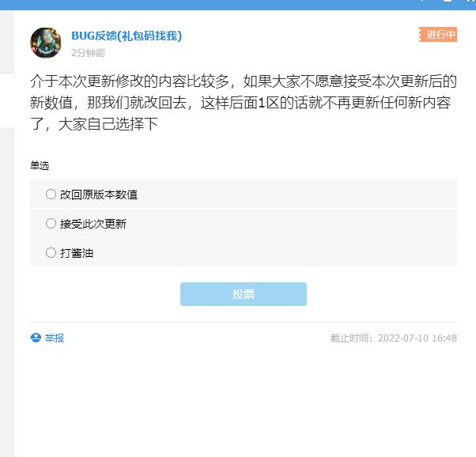Click the 改回原版本数值 option label text

coord(99,195)
